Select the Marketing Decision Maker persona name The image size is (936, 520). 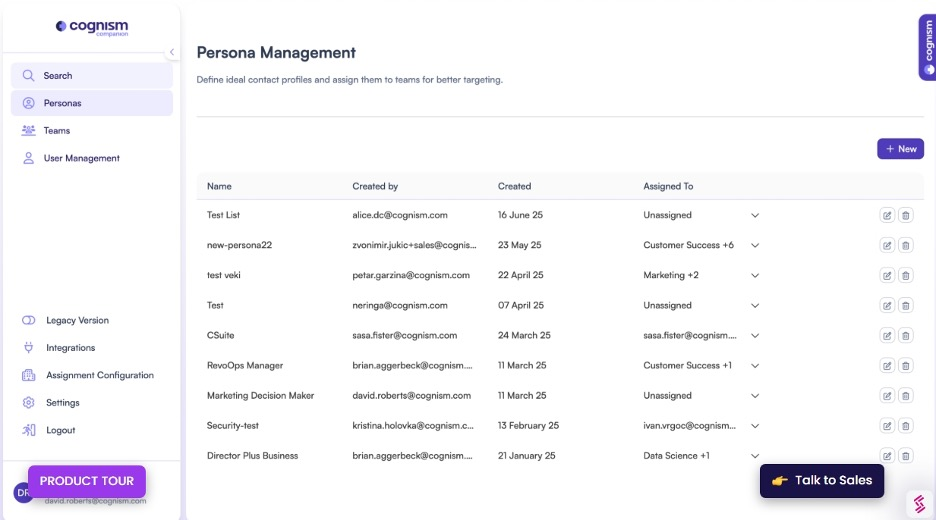[260, 396]
